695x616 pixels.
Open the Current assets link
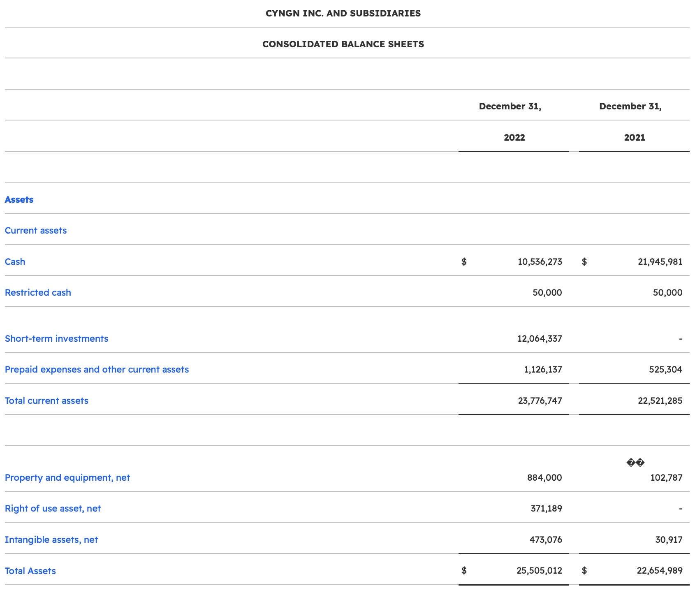coord(36,230)
